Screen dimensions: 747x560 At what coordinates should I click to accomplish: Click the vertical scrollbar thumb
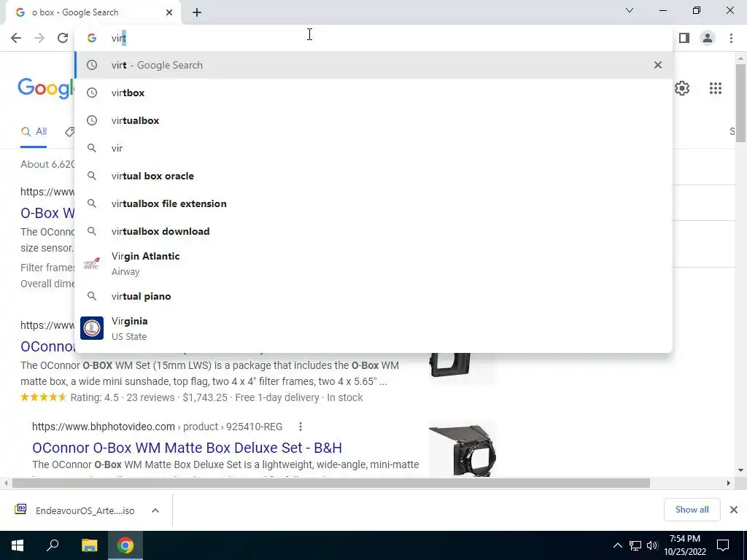coord(740,103)
